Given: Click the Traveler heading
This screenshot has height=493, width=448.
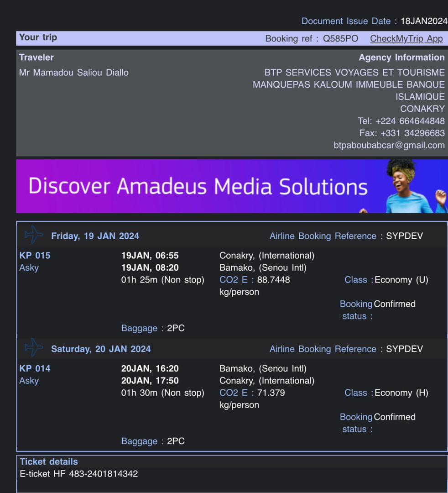Looking at the screenshot, I should (x=36, y=57).
